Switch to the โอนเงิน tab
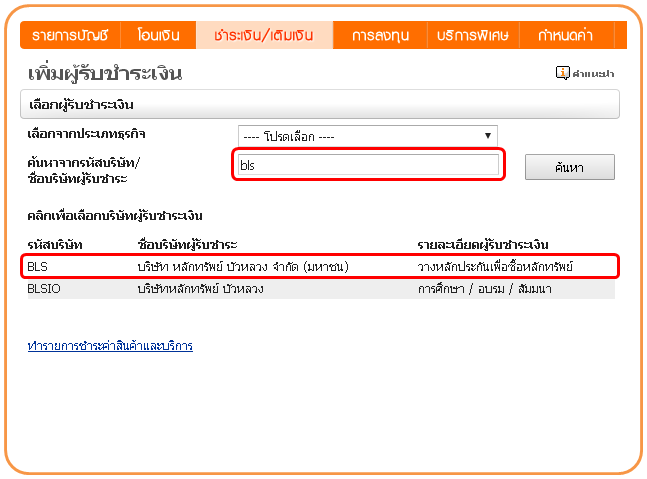647x479 pixels. pos(158,35)
